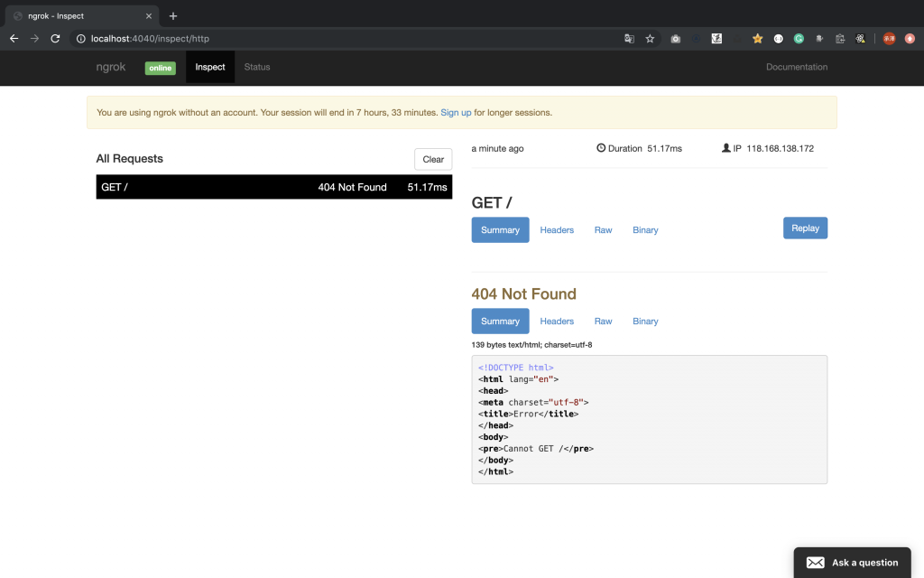Open the green Grammarly extension icon
The height and width of the screenshot is (578, 924).
tap(799, 38)
